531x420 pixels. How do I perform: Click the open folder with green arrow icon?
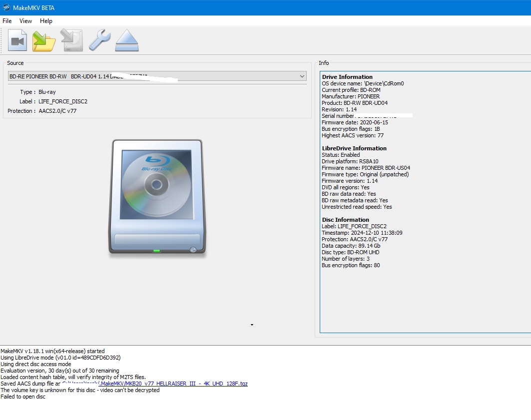[44, 41]
